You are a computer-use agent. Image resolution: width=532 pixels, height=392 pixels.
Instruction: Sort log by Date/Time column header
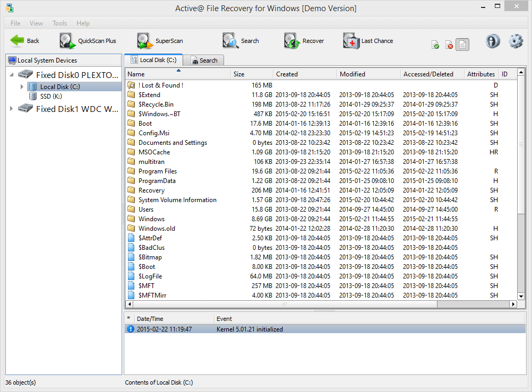(x=174, y=319)
